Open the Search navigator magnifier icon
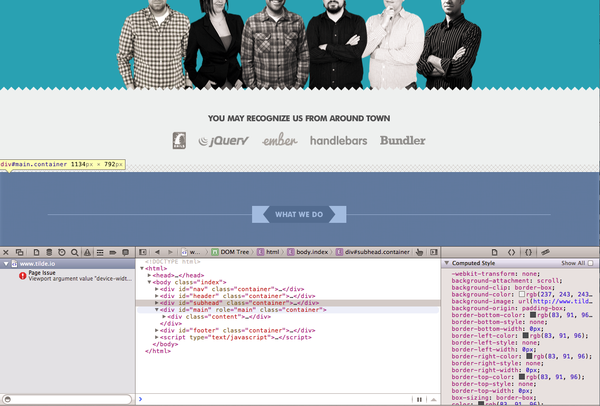Screen dimensions: 600x406 [75, 252]
